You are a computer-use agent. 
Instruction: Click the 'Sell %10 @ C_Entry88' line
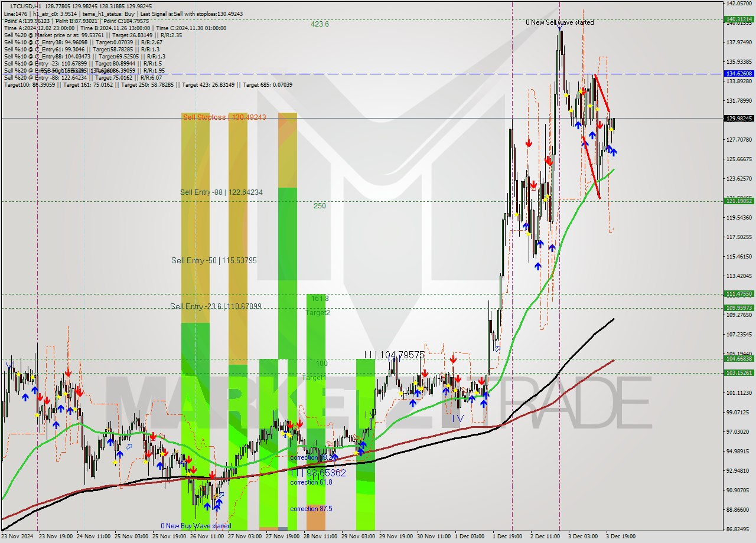tap(84, 56)
